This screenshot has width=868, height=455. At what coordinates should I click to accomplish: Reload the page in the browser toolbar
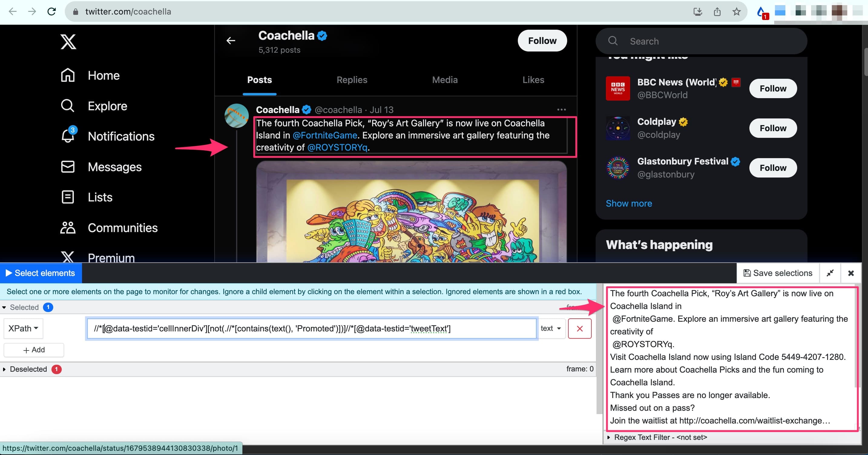[x=51, y=12]
